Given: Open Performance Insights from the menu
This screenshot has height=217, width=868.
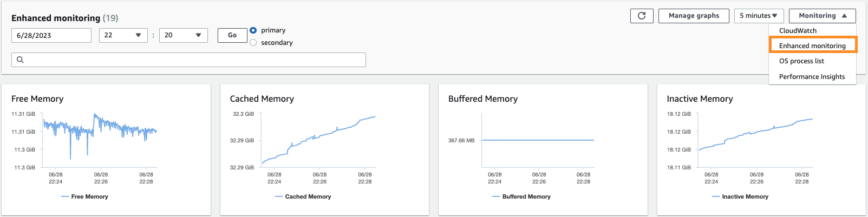Looking at the screenshot, I should click(x=812, y=77).
